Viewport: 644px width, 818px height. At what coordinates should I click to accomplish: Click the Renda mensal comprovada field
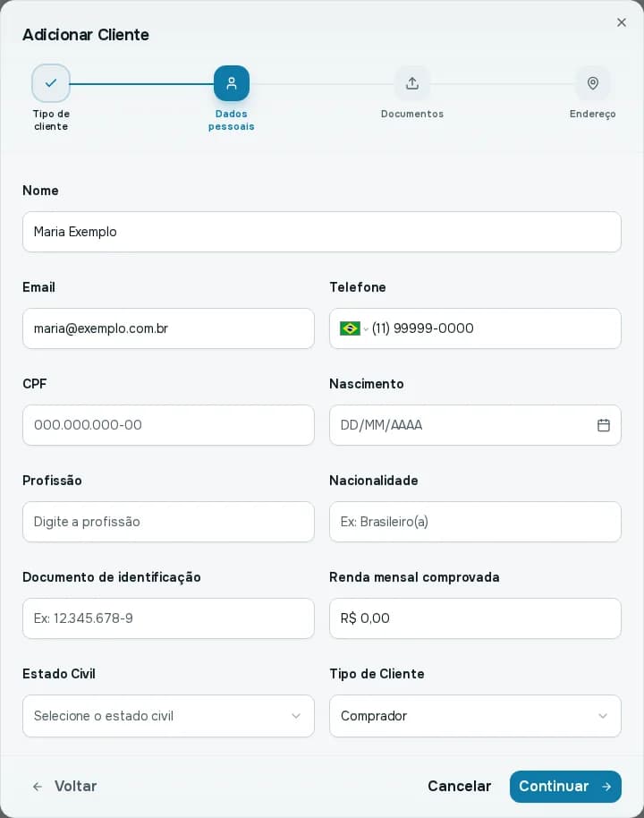(475, 618)
